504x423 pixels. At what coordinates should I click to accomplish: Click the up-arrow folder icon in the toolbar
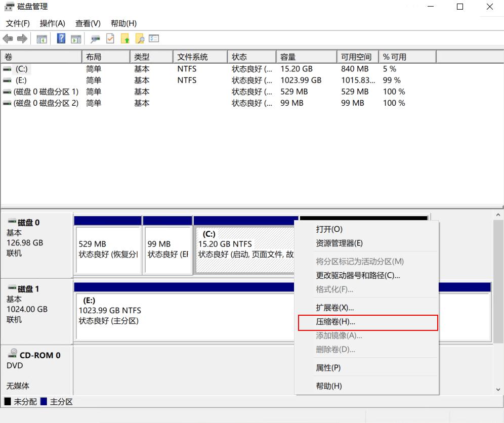click(124, 38)
